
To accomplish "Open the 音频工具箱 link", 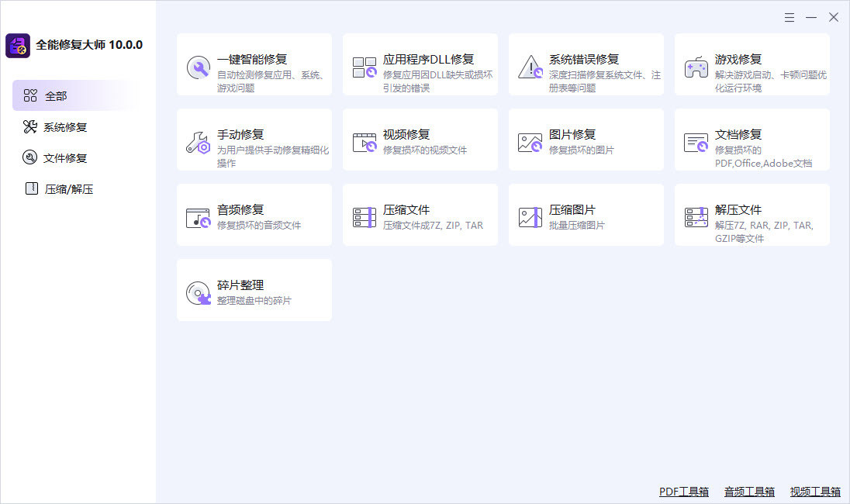I will click(x=750, y=492).
